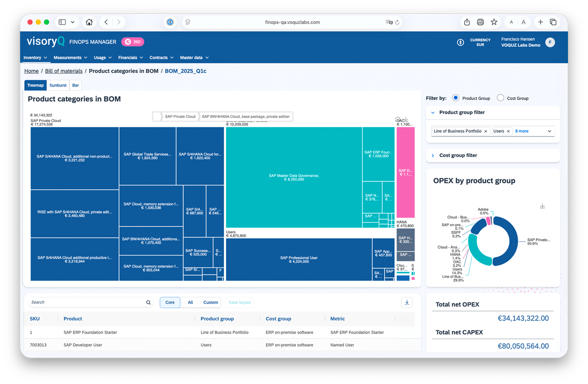Click the address bar URL finops-qa.voquzlabs.com
Viewport: 588px width, 384px height.
(x=292, y=22)
